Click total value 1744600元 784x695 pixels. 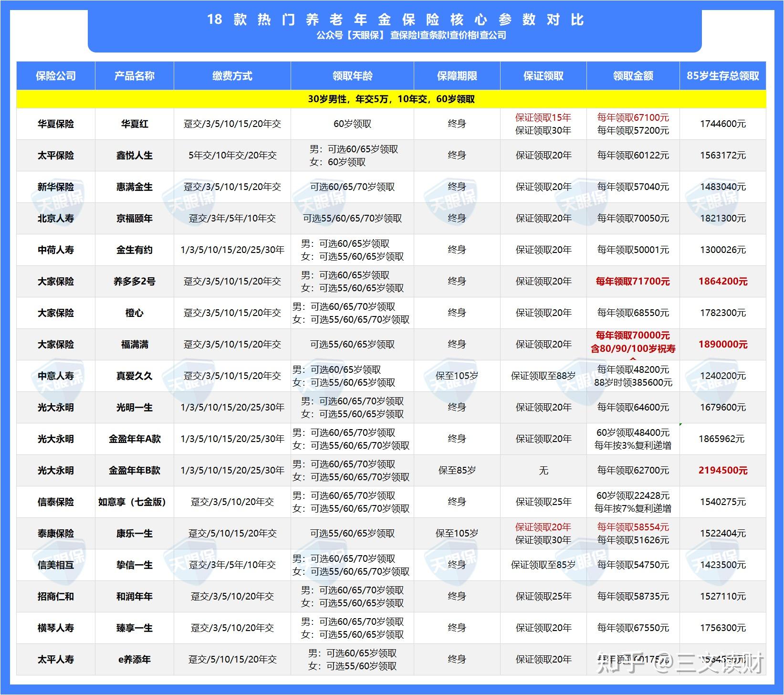[723, 124]
